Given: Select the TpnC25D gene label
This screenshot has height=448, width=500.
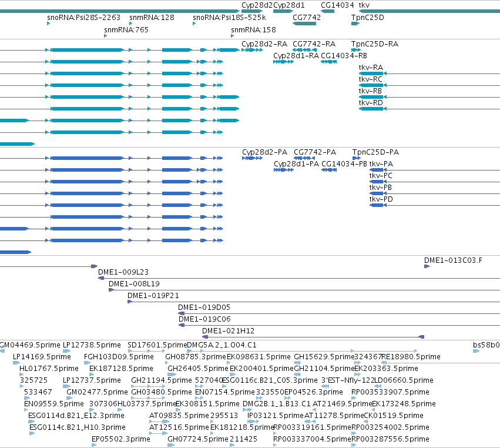Looking at the screenshot, I should pos(367,18).
